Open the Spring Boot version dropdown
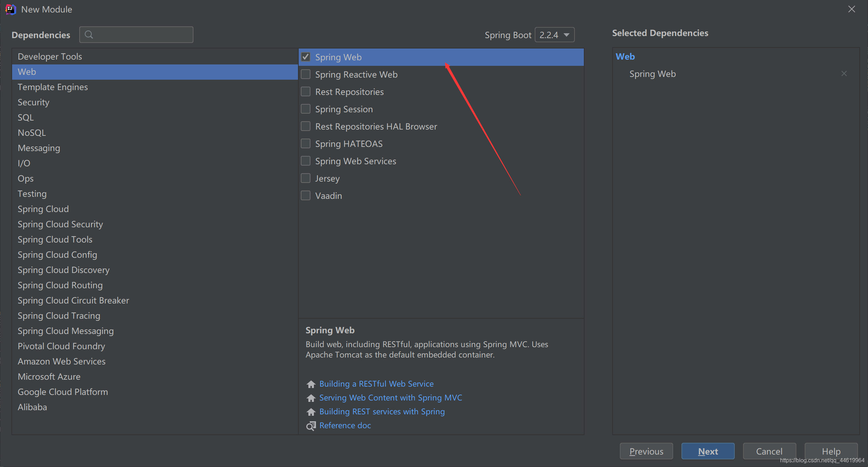Viewport: 868px width, 467px height. tap(554, 35)
